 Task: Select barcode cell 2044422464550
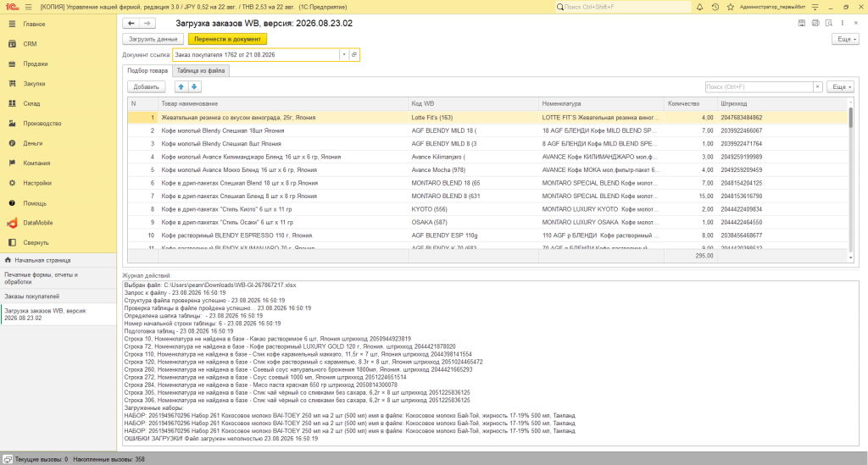782,222
